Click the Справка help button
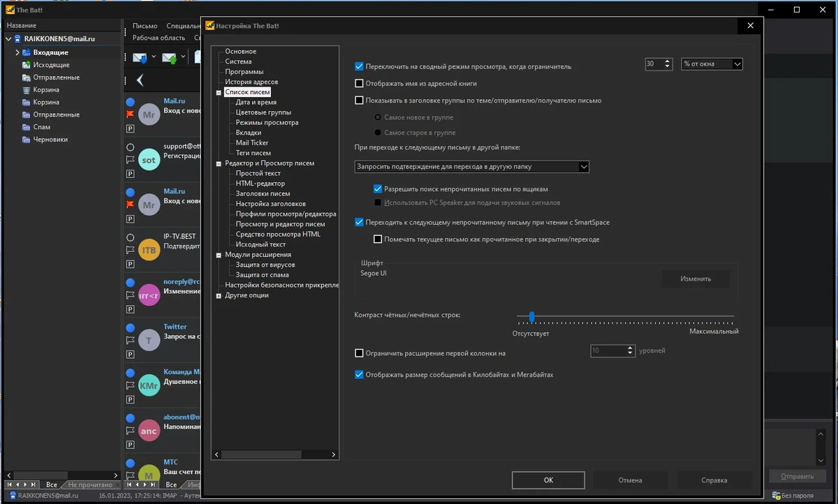This screenshot has height=504, width=838. pos(714,480)
